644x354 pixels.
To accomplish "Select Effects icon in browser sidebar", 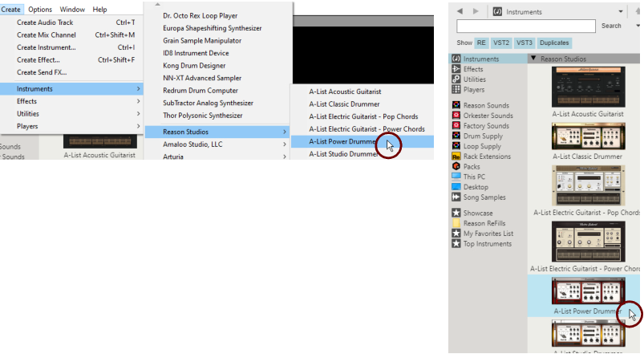I will 456,69.
